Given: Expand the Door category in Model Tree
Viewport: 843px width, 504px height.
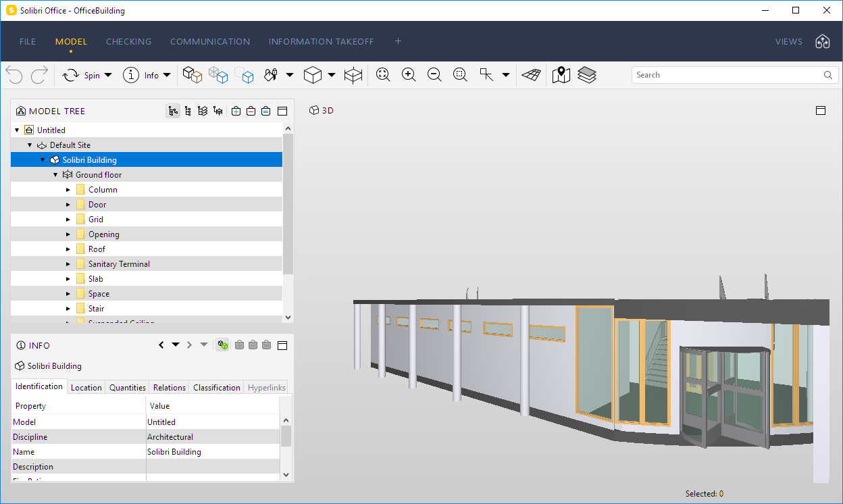Looking at the screenshot, I should tap(67, 204).
